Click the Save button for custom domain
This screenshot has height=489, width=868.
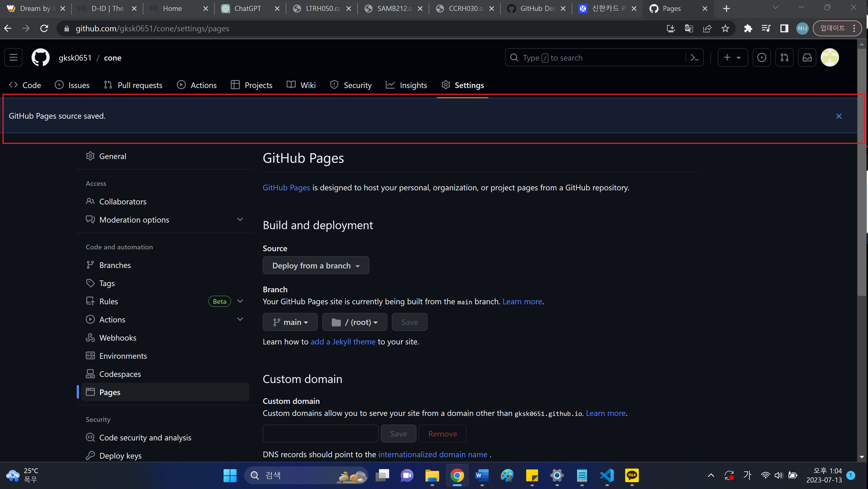(x=398, y=434)
